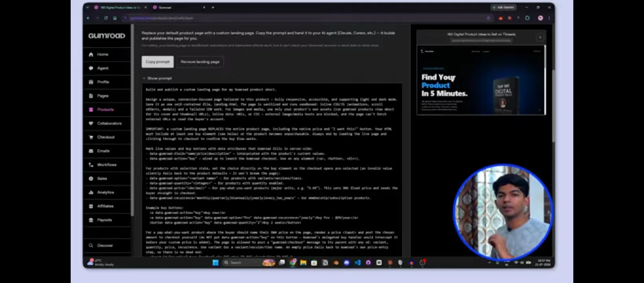Click the preview panel scrollbar
This screenshot has height=283, width=644.
[x=545, y=80]
